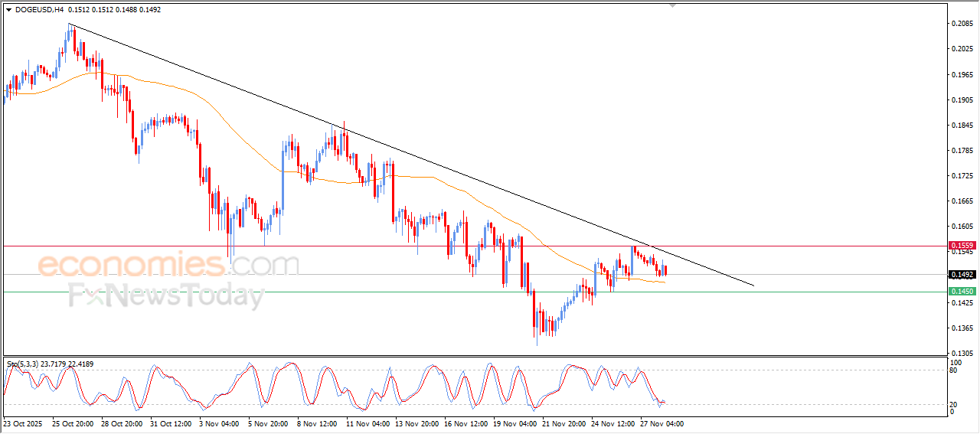This screenshot has width=980, height=434.
Task: Select the green 0.1450 price label
Action: pos(962,292)
